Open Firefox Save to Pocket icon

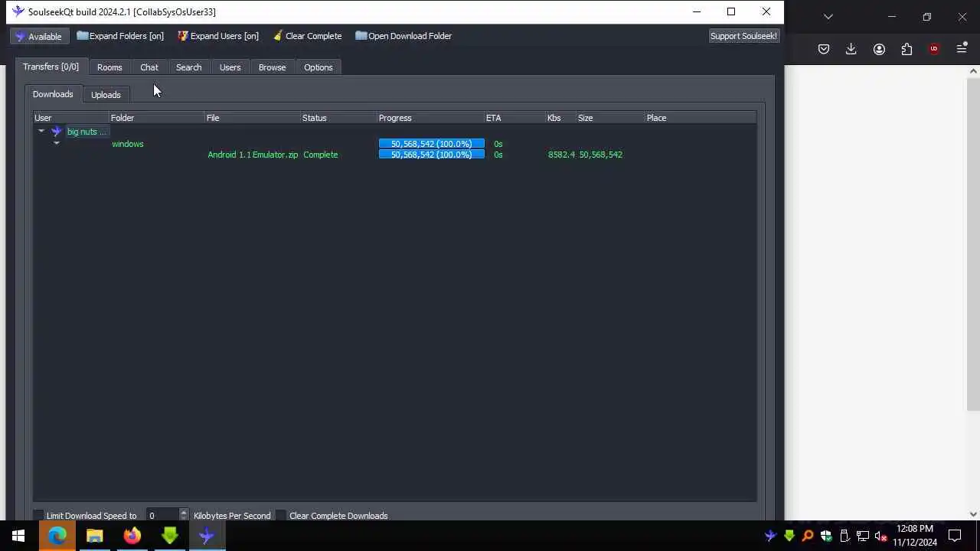click(x=824, y=49)
